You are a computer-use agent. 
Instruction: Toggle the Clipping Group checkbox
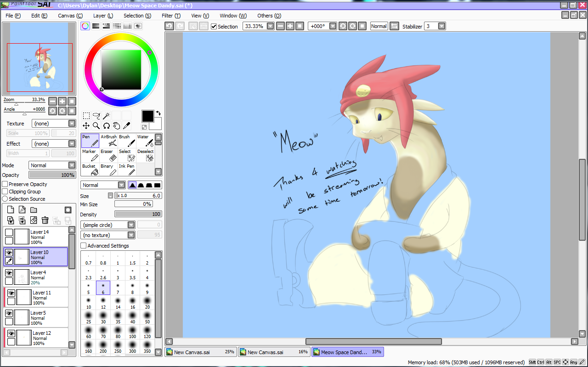5,192
